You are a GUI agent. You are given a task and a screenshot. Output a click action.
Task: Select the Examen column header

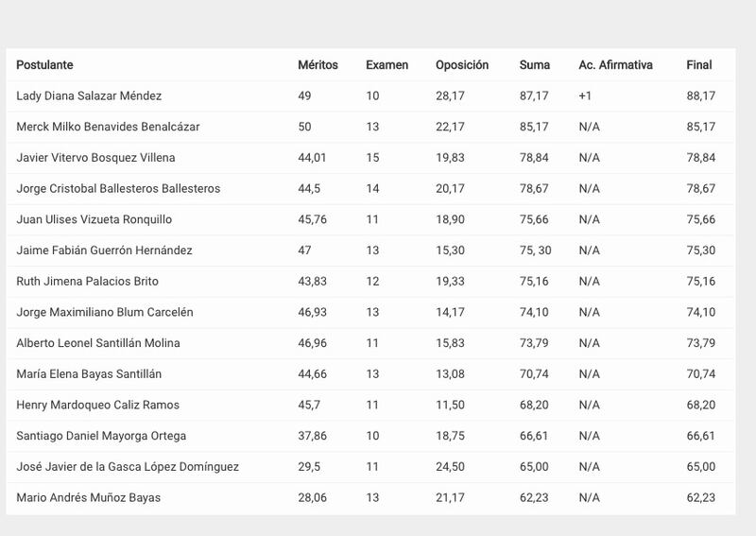point(387,64)
